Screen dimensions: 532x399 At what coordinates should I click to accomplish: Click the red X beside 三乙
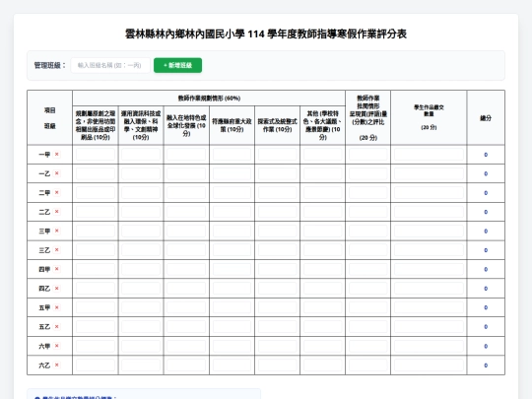(x=57, y=250)
